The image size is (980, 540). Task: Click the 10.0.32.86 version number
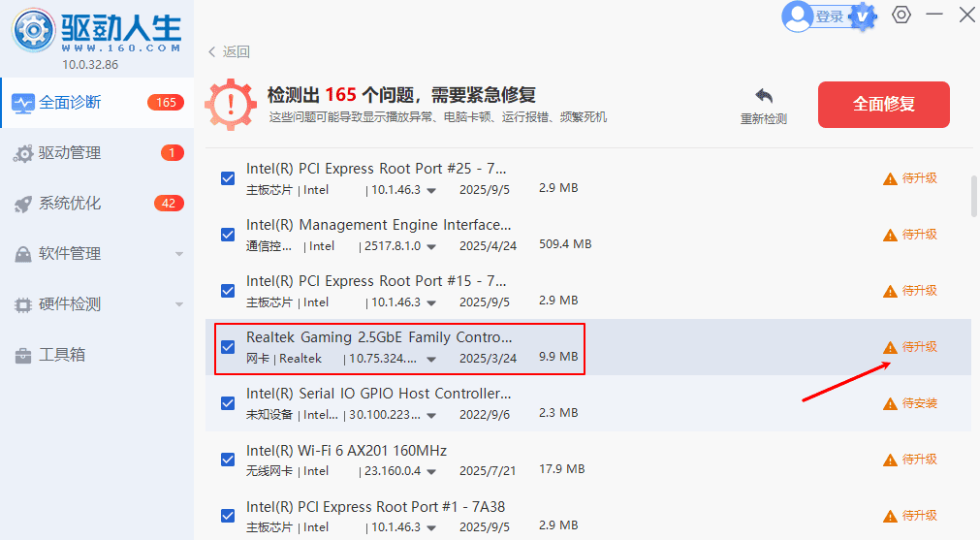[90, 65]
